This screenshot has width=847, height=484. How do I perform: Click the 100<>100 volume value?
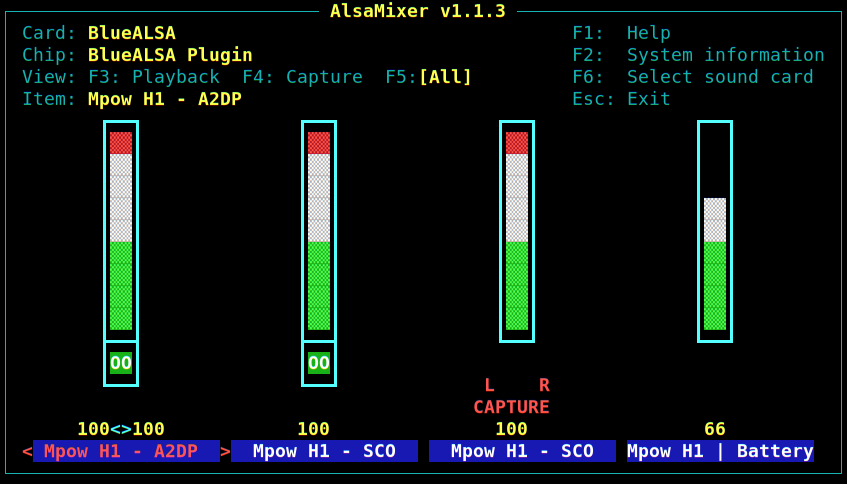coord(121,429)
